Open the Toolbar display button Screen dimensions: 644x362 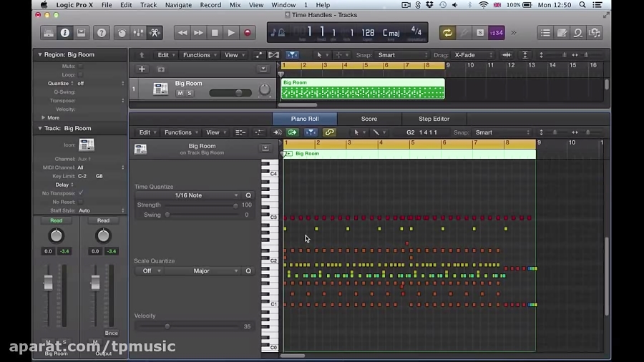click(82, 33)
